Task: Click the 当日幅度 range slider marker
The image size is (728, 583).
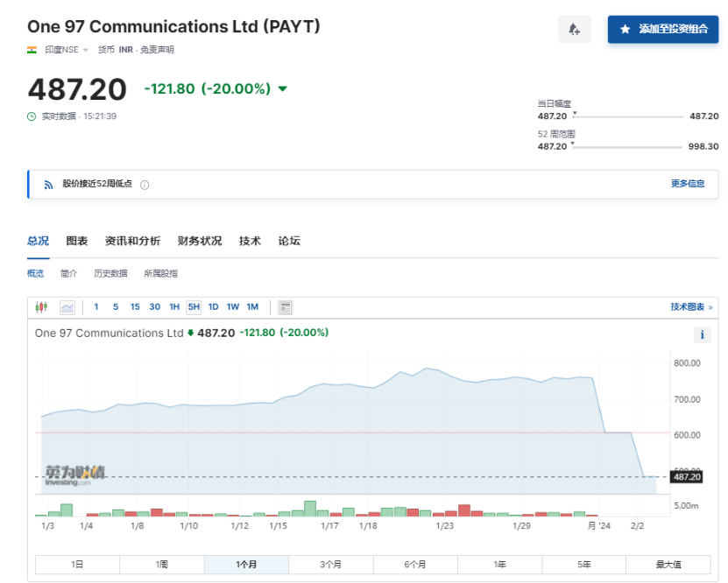Action: point(575,113)
